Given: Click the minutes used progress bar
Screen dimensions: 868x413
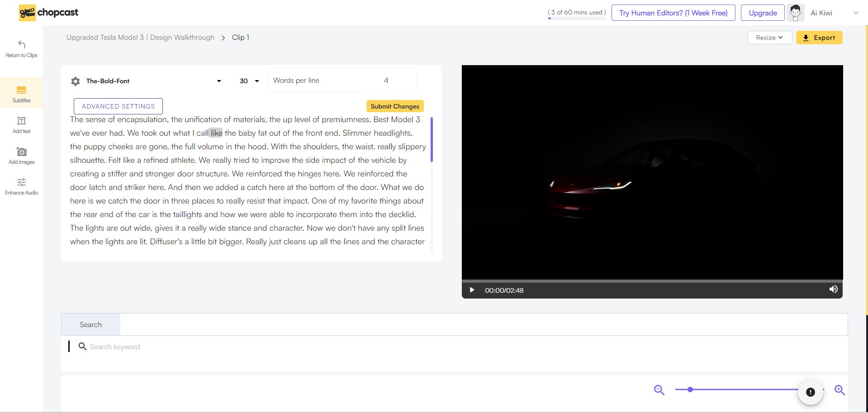Looking at the screenshot, I should point(577,19).
